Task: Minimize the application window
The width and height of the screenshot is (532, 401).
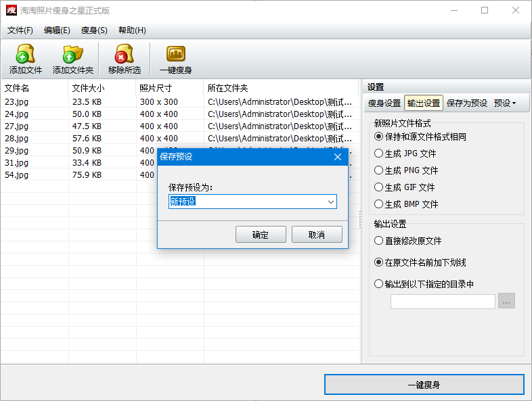Action: click(x=454, y=10)
